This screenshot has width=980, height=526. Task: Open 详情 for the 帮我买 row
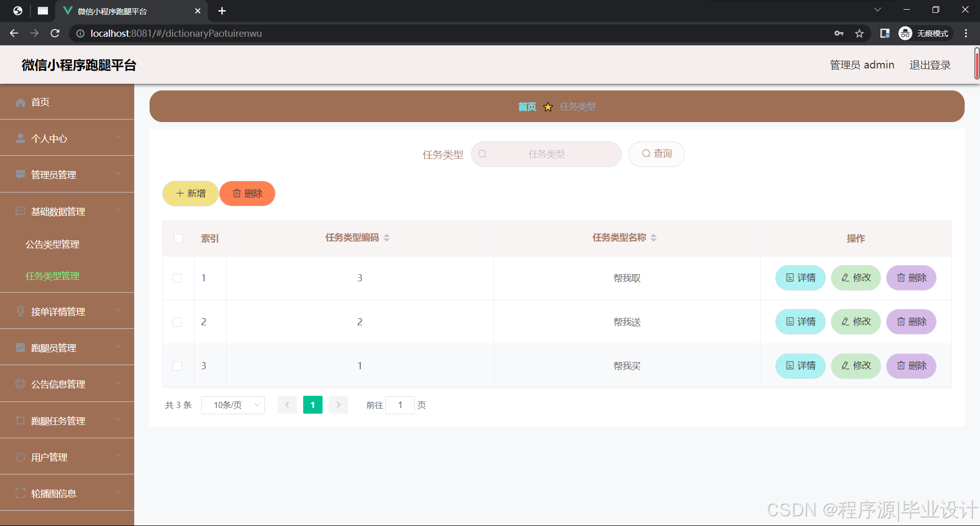pyautogui.click(x=800, y=366)
